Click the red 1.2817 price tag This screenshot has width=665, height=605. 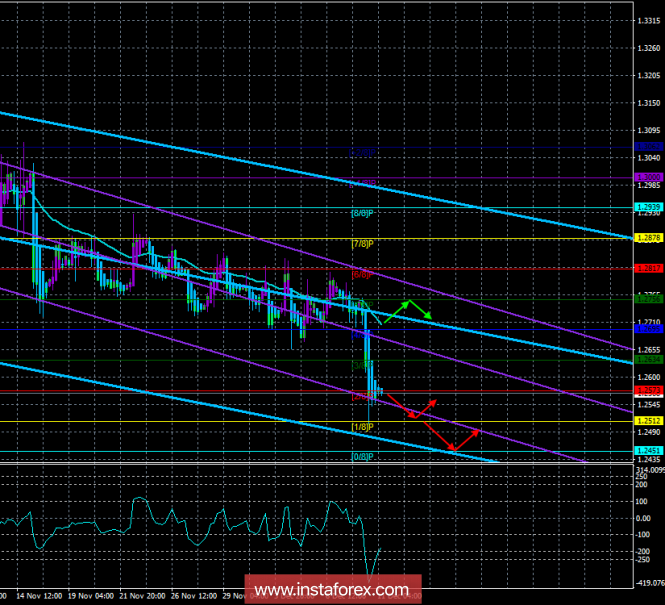(648, 268)
